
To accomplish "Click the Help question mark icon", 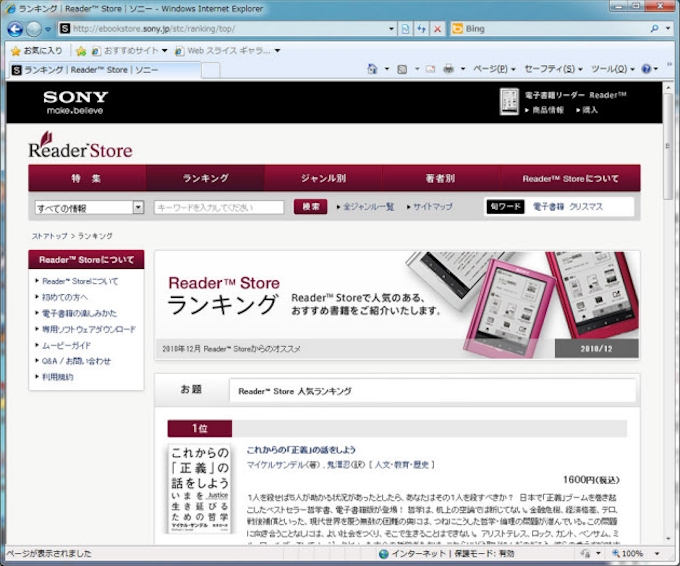I will click(647, 69).
